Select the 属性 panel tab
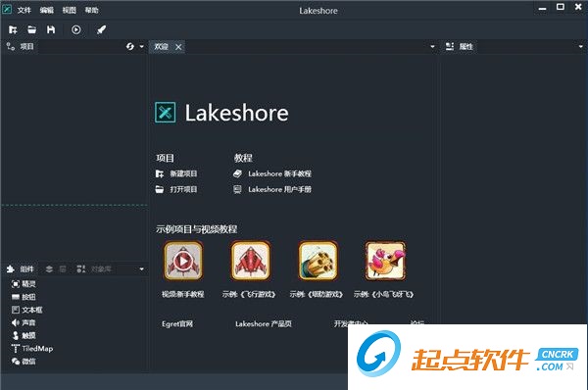This screenshot has height=390, width=588. tap(460, 46)
